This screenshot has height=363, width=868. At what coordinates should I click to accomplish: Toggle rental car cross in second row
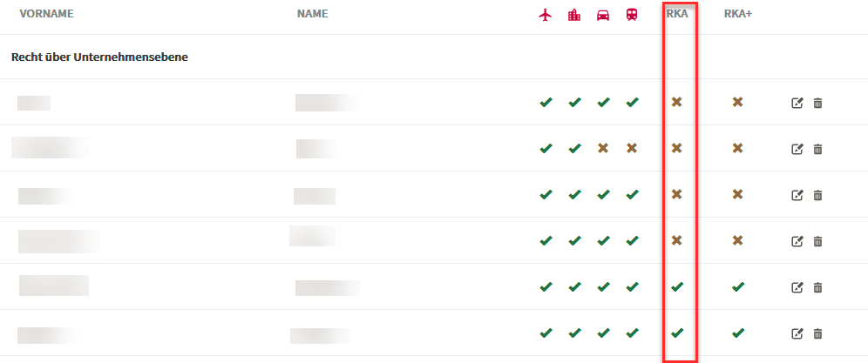(603, 148)
